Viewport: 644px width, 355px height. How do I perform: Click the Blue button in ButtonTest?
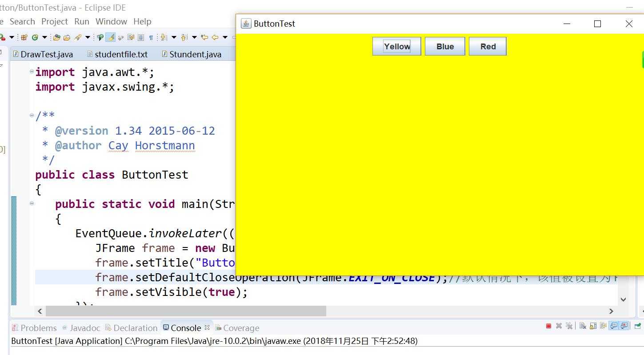pyautogui.click(x=445, y=46)
